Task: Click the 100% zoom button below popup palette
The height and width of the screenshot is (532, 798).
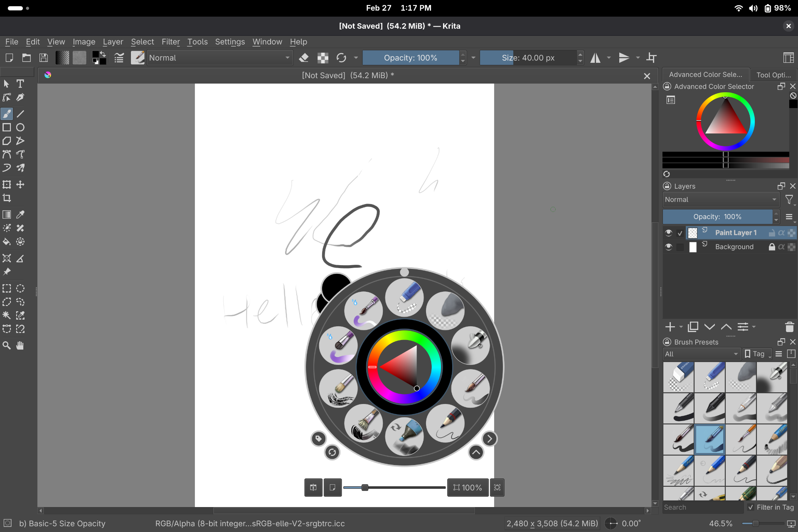Action: pyautogui.click(x=468, y=488)
